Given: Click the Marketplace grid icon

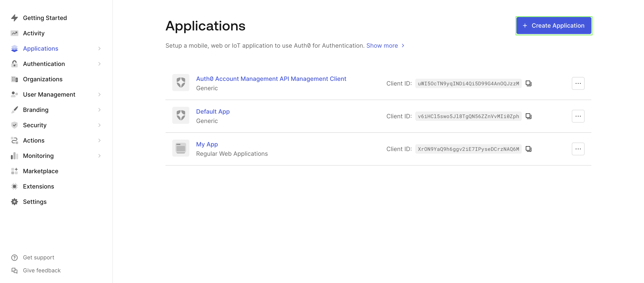Looking at the screenshot, I should click(x=14, y=171).
